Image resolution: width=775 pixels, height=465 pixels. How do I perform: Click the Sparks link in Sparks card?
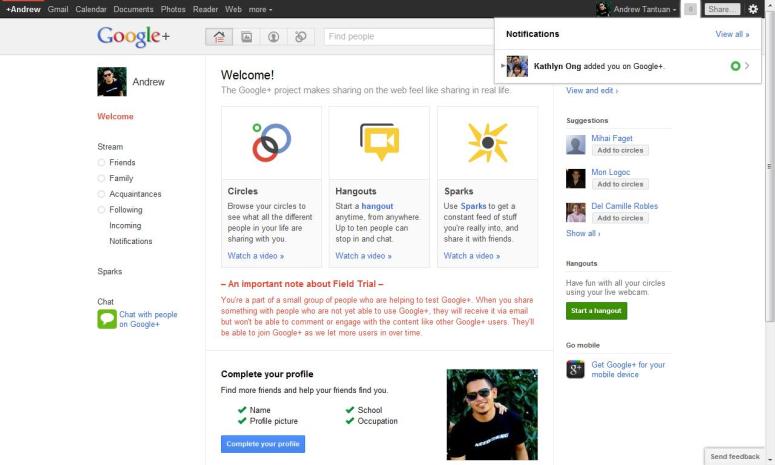473,206
